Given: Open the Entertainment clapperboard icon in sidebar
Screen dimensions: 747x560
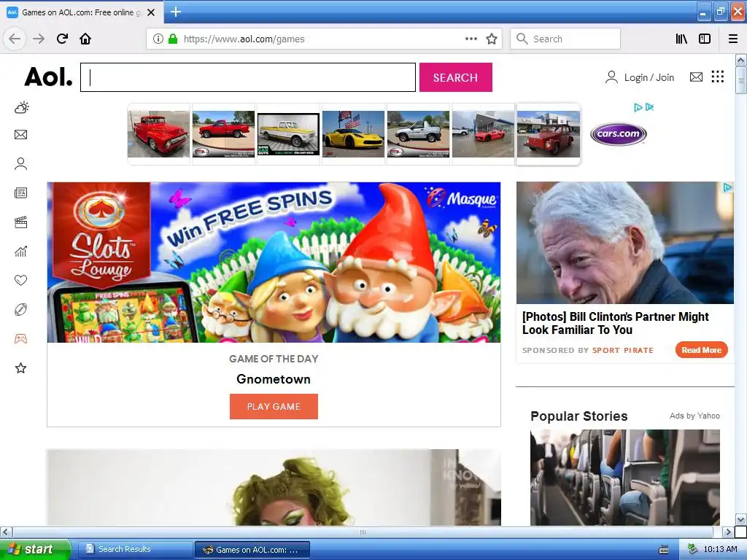Looking at the screenshot, I should pyautogui.click(x=20, y=222).
